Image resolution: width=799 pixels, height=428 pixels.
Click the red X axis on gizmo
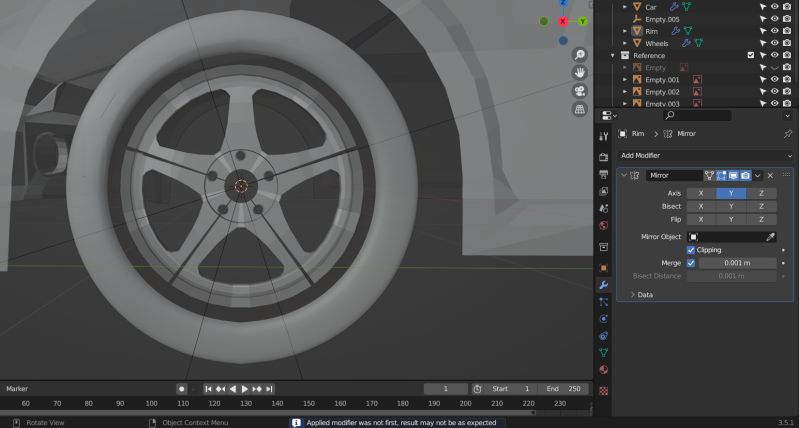[563, 21]
